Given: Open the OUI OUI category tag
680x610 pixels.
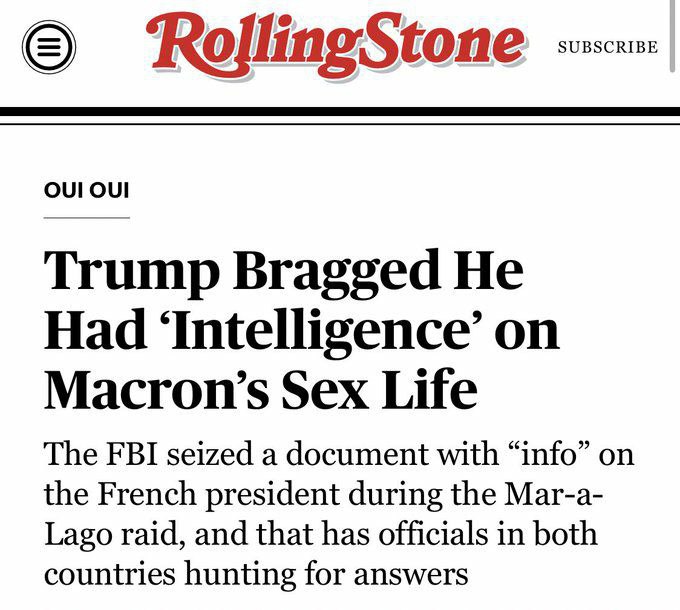Looking at the screenshot, I should (87, 190).
